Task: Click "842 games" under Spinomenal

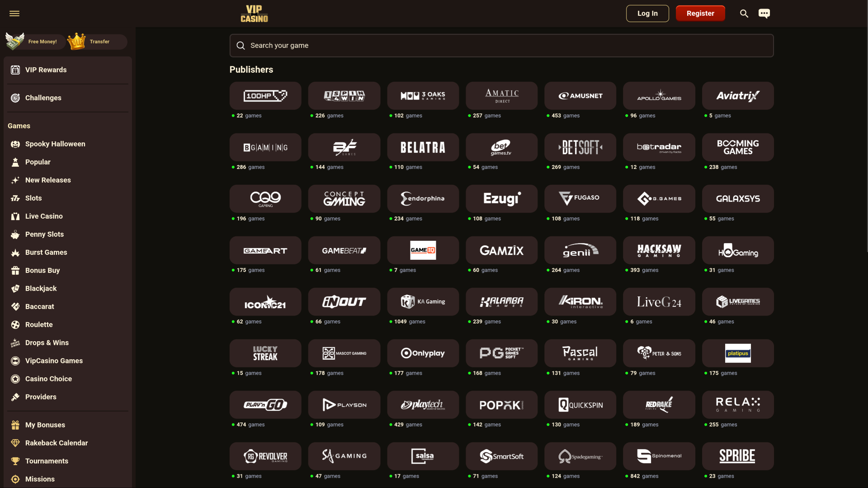Action: click(644, 476)
